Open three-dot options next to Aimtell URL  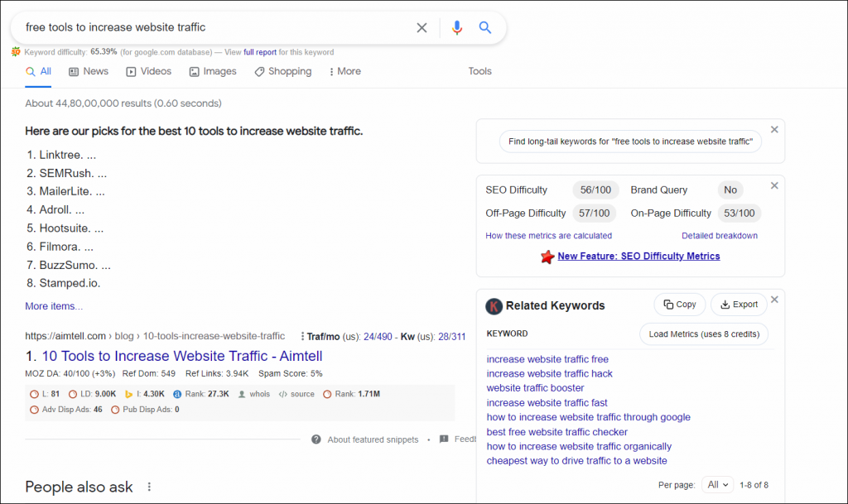(301, 337)
